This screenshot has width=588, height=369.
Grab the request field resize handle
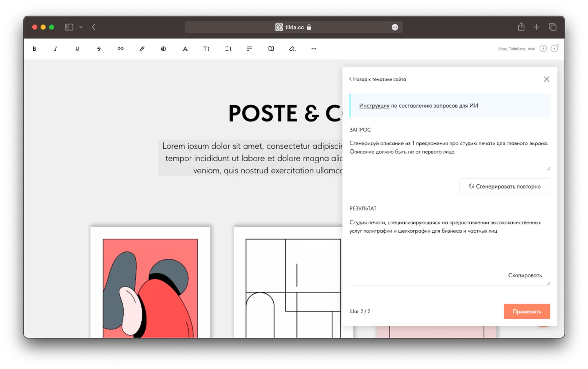(x=548, y=169)
